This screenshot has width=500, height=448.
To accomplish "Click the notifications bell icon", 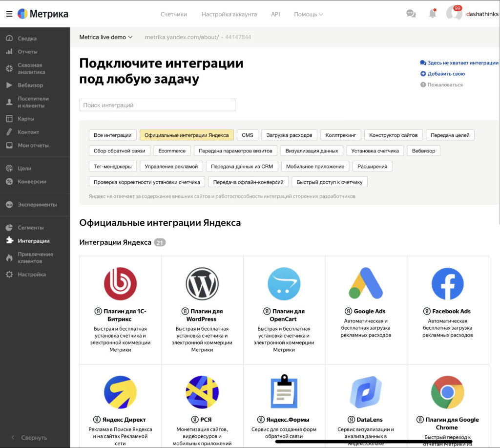I will (x=432, y=14).
